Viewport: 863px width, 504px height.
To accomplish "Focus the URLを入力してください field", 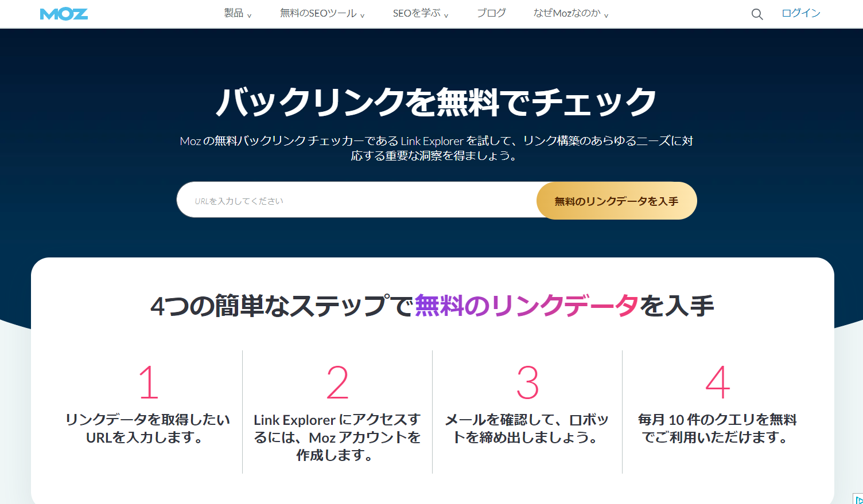I will click(x=357, y=201).
